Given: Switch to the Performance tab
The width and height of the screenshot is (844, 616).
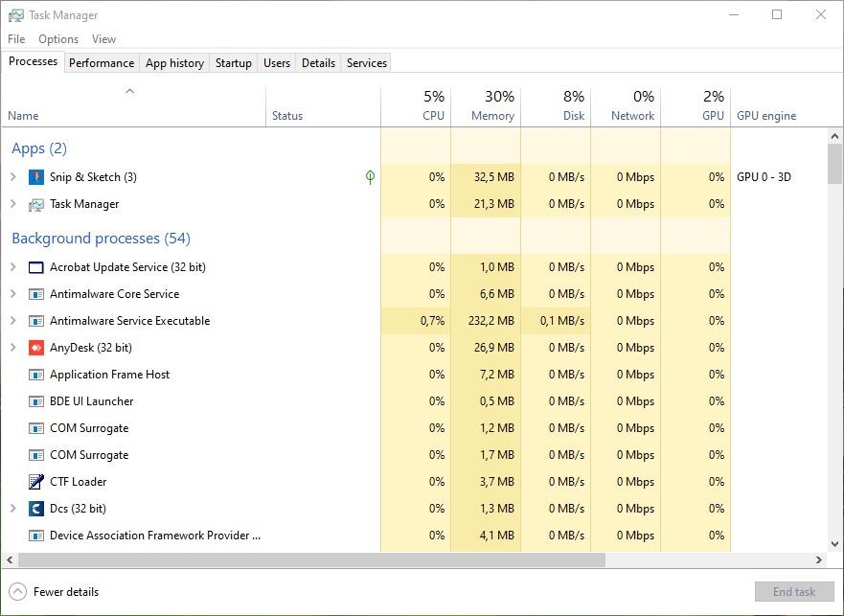Looking at the screenshot, I should click(x=102, y=63).
